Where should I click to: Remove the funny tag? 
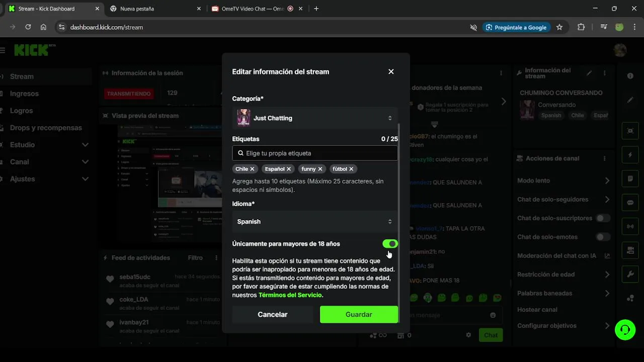pos(320,169)
